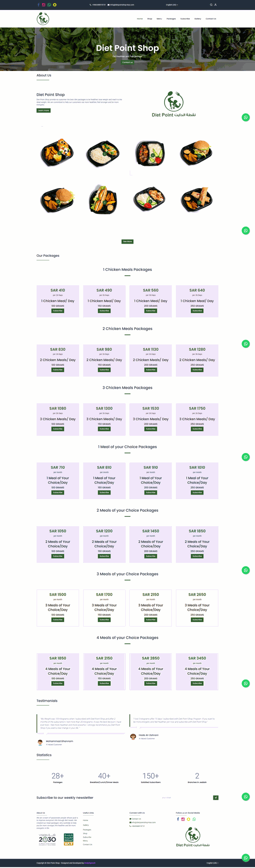This screenshot has height=868, width=255.
Task: Open the Gallery navigation item
Action: click(198, 19)
